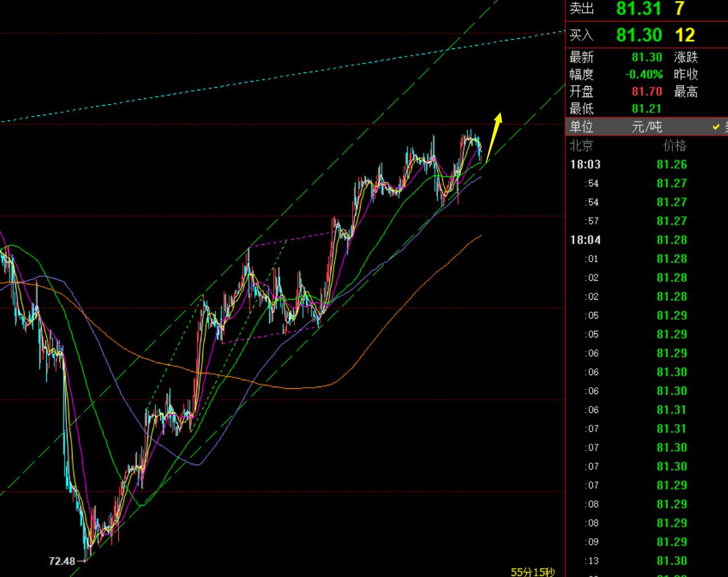Click the 北京 time column header

point(582,146)
